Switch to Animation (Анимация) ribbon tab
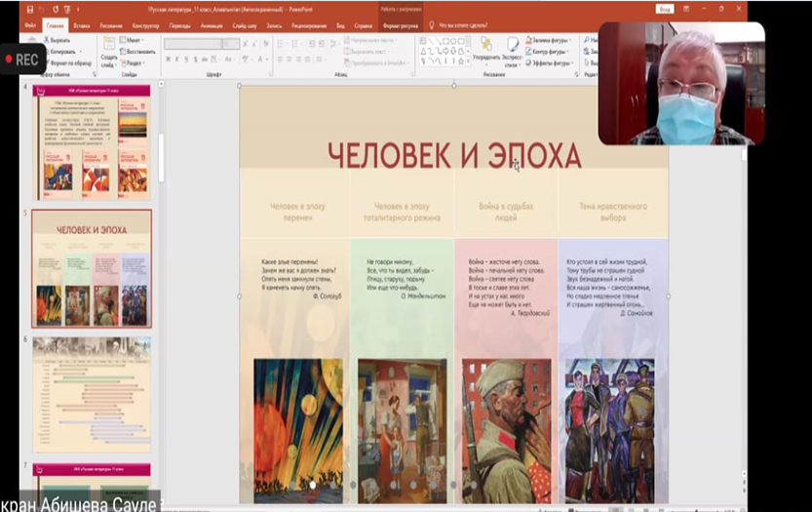The image size is (812, 512). [x=211, y=25]
